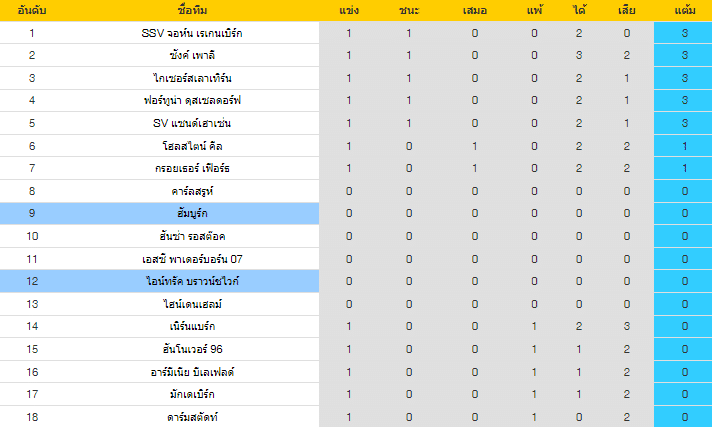Click points cell for ฮัมบูร์ก

point(685,214)
